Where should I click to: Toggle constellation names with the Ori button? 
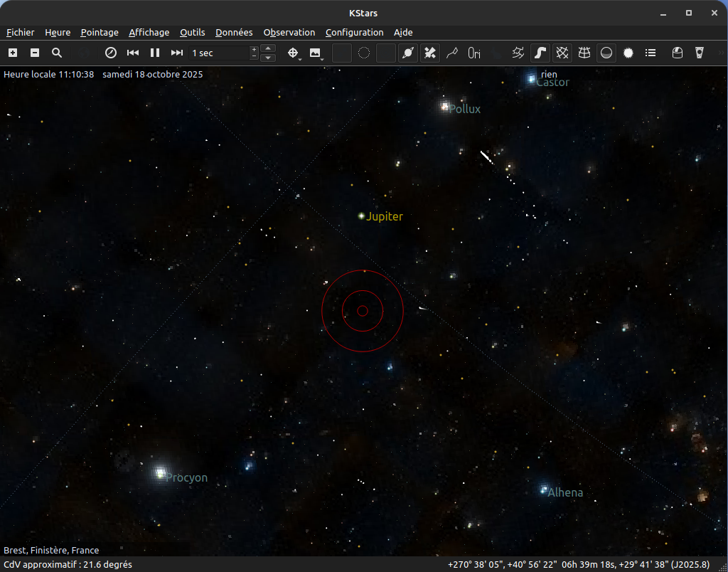click(x=474, y=53)
